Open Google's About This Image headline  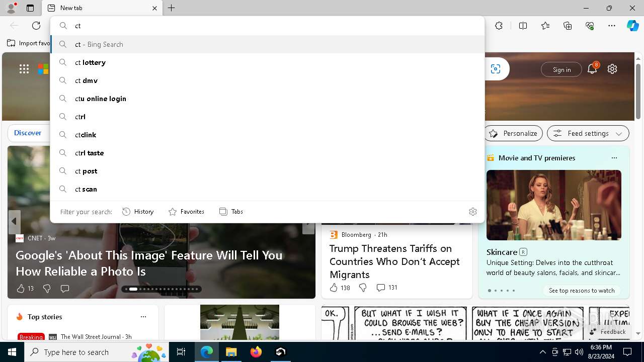(x=149, y=263)
